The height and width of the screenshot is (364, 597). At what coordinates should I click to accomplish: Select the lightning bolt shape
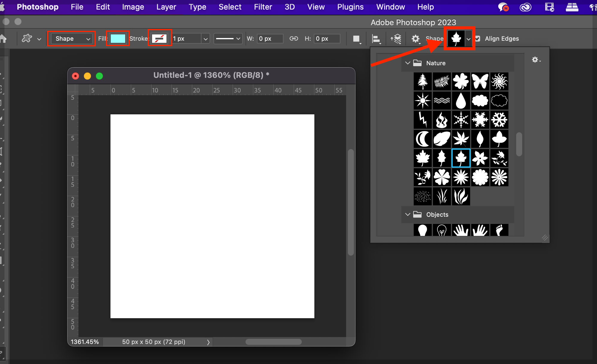[422, 120]
